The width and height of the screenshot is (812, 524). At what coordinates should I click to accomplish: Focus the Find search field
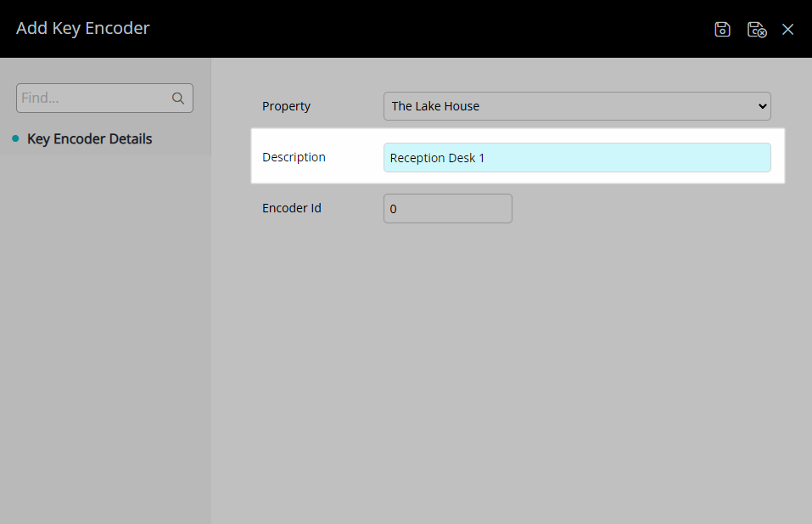[x=104, y=98]
